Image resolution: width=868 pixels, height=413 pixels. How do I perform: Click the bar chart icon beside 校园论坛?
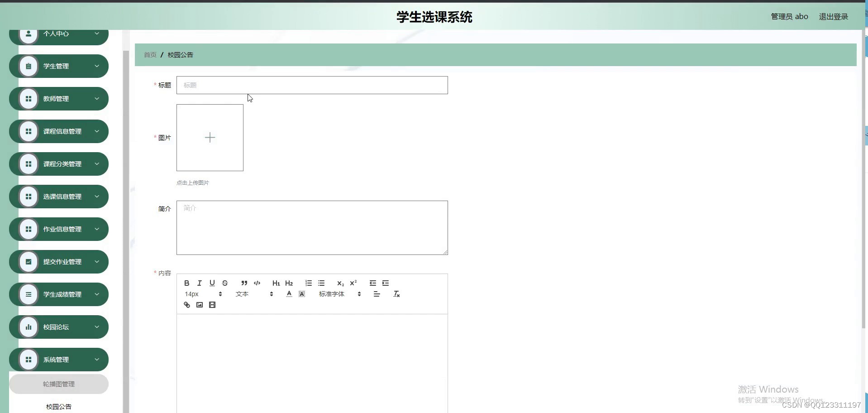tap(29, 327)
